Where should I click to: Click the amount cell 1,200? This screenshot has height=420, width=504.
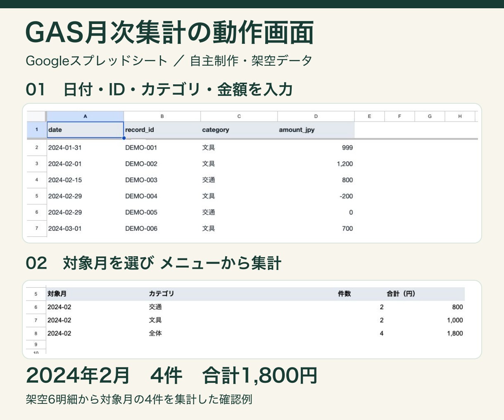tap(316, 164)
